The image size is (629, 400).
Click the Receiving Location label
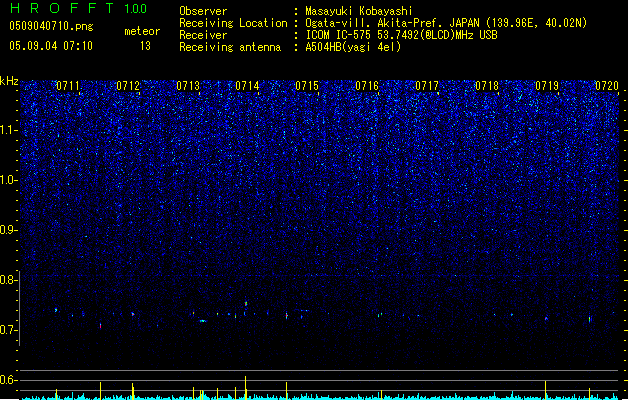tap(233, 23)
